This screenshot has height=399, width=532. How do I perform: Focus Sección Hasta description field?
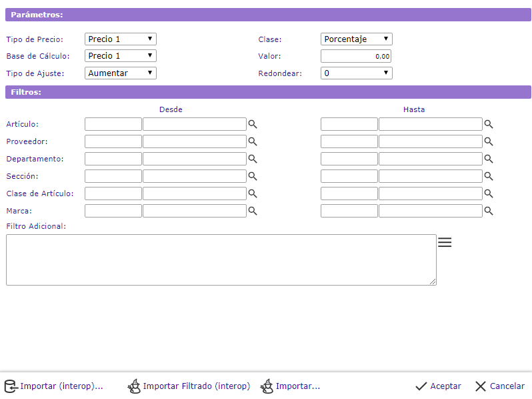(431, 176)
